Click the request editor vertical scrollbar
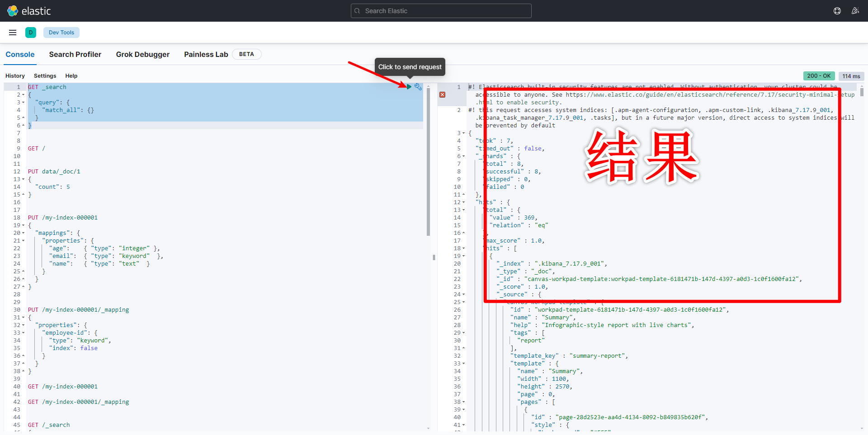The image size is (868, 435). pyautogui.click(x=428, y=163)
